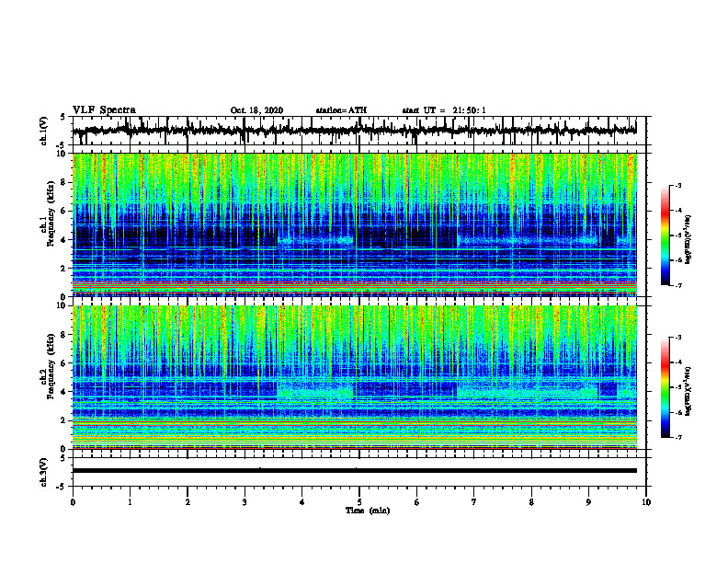
Task: Click time axis tick label "2"
Action: (188, 502)
